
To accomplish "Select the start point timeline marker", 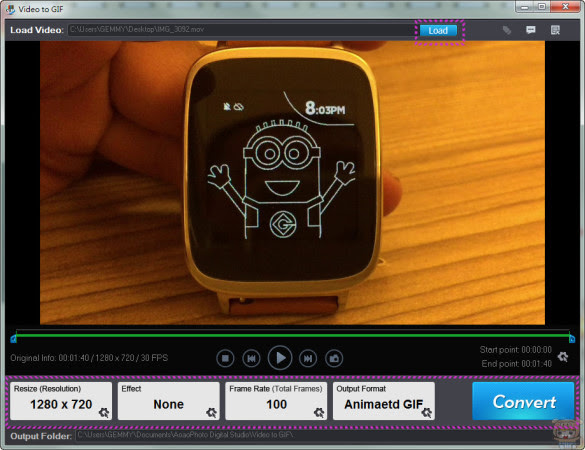I will [x=13, y=339].
